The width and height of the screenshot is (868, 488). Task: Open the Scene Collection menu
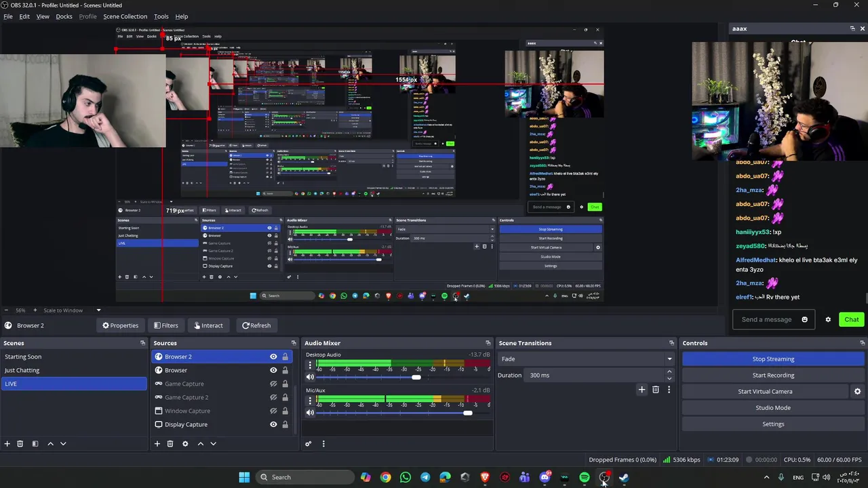click(125, 16)
